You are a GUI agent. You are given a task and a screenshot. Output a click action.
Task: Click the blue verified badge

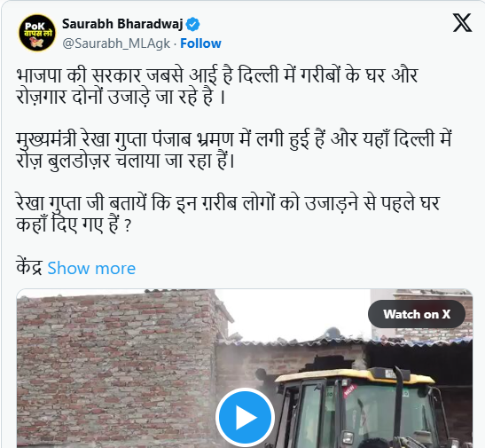192,25
